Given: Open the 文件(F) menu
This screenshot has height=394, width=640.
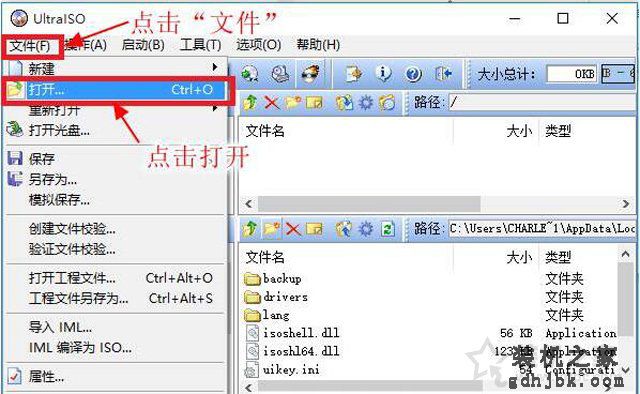Looking at the screenshot, I should point(30,46).
